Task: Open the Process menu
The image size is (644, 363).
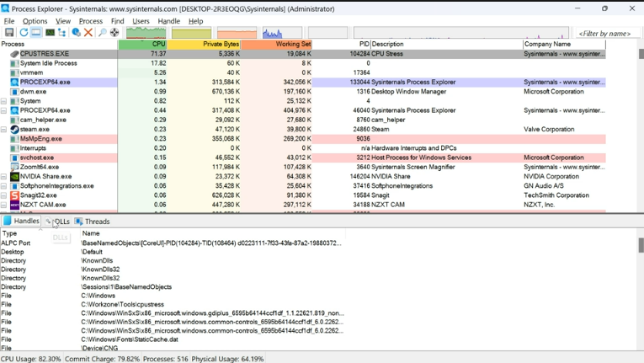Action: (x=91, y=21)
